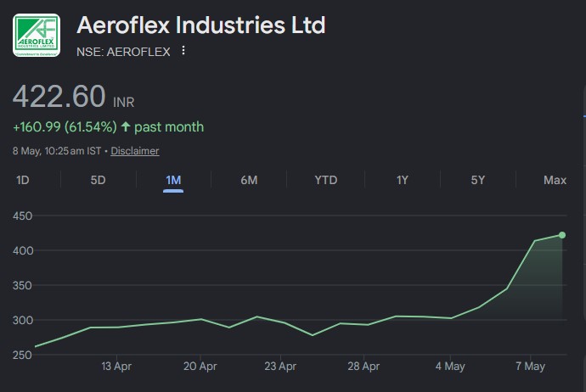Click the 23 Apr axis label

click(x=280, y=367)
